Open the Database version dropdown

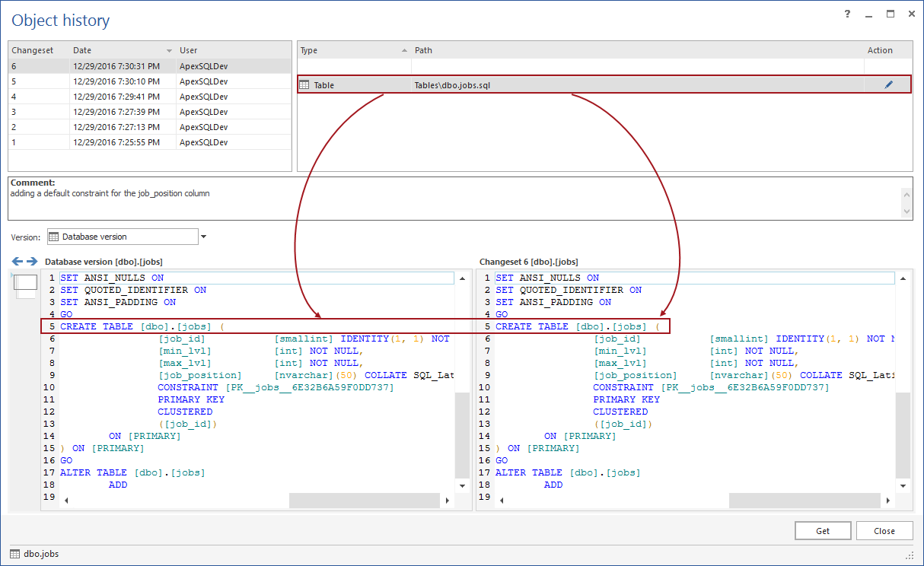tap(202, 237)
